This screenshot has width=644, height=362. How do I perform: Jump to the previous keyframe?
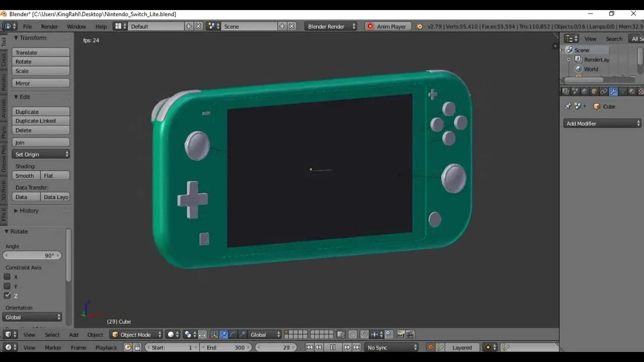(x=318, y=347)
